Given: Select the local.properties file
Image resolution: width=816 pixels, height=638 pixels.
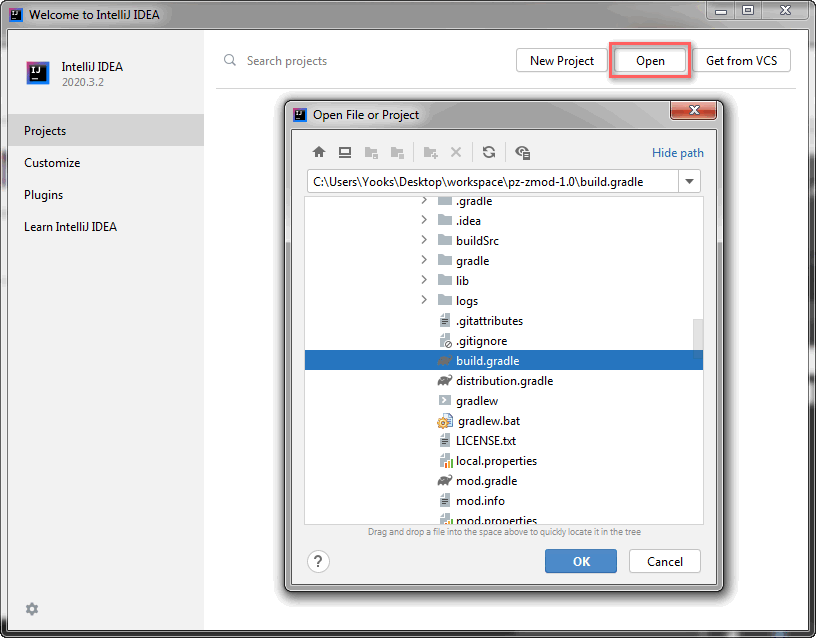Looking at the screenshot, I should point(504,461).
